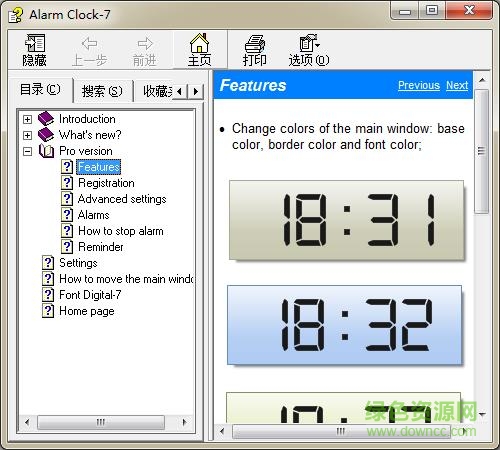This screenshot has width=500, height=450.
Task: Select the What's new? book entry
Action: pos(90,135)
